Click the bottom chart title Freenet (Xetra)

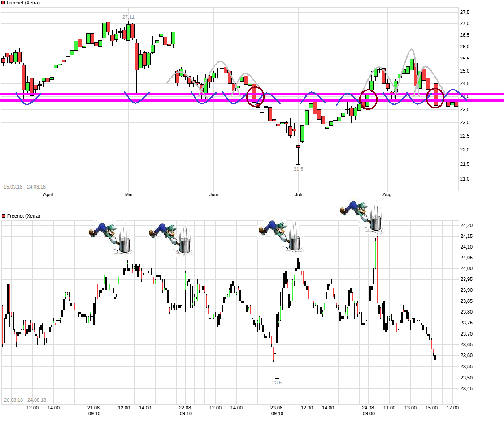tap(23, 216)
